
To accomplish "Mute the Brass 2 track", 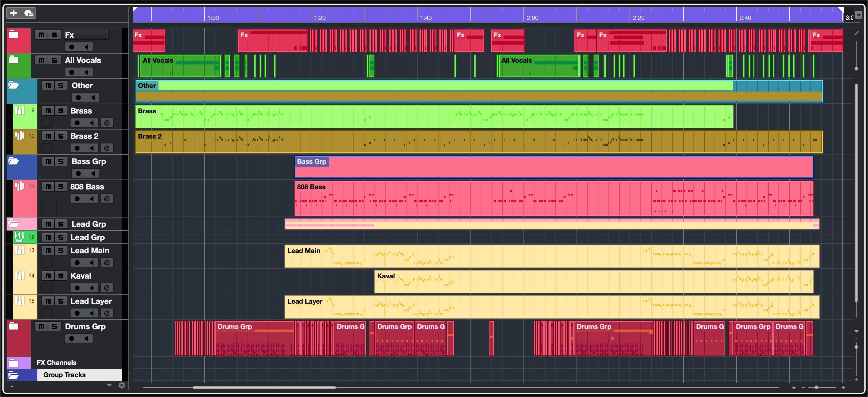I will (48, 136).
